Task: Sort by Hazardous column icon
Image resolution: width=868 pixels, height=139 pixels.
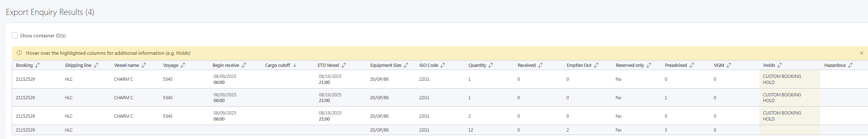Action: [x=850, y=65]
